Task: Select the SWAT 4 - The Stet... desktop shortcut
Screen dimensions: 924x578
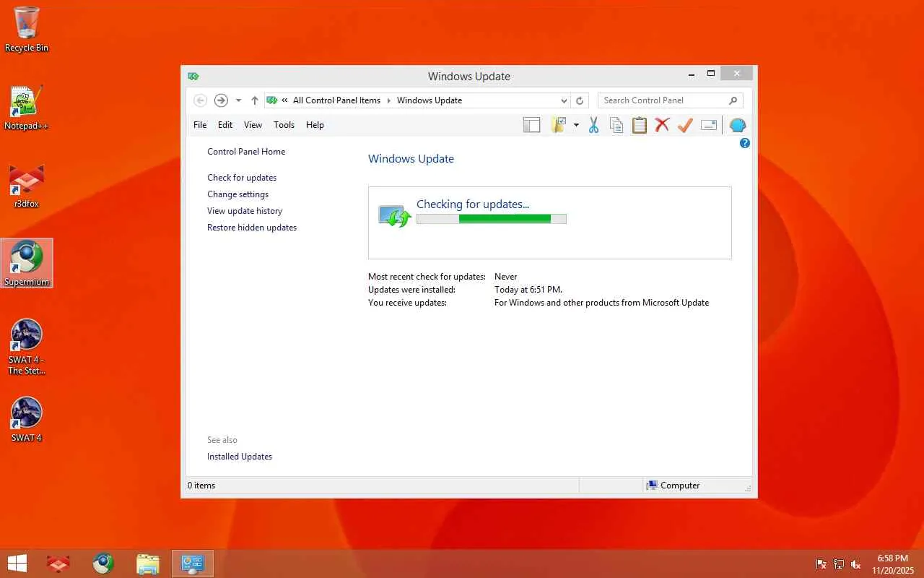Action: [x=27, y=347]
